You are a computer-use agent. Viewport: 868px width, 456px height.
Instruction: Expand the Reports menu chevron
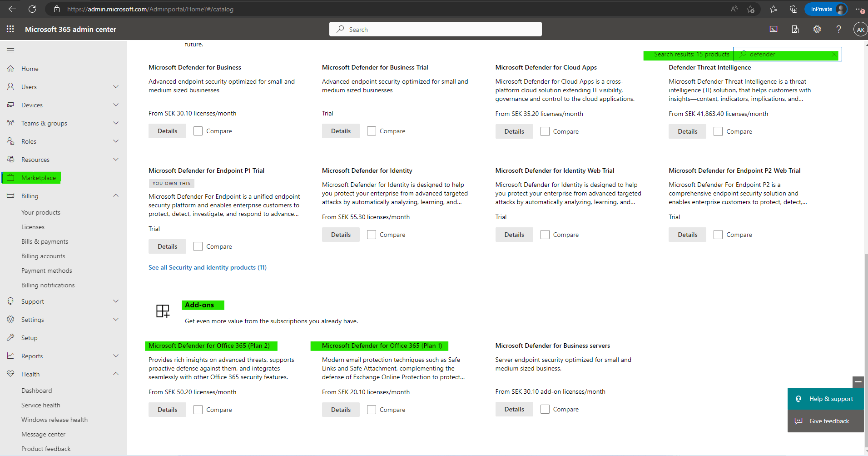click(x=116, y=356)
